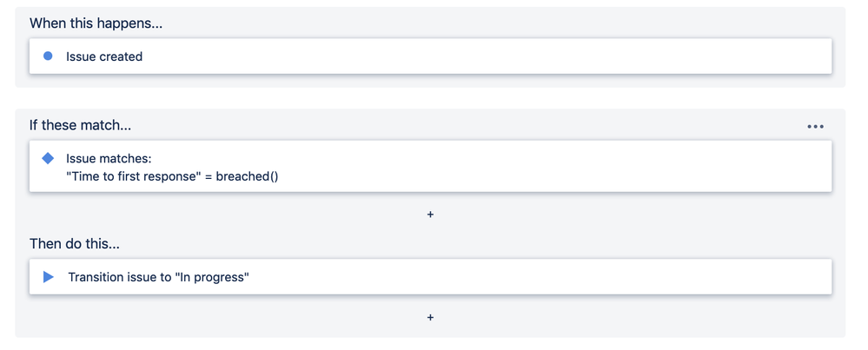This screenshot has height=350, width=868.
Task: Open the Issue created trigger
Action: click(104, 56)
